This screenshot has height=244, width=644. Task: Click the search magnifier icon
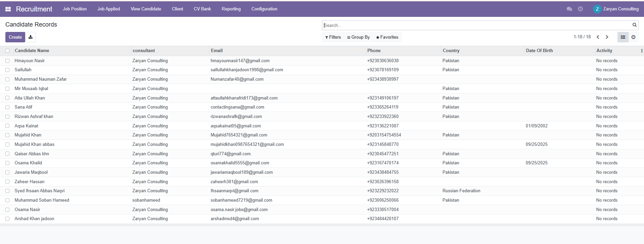(634, 25)
